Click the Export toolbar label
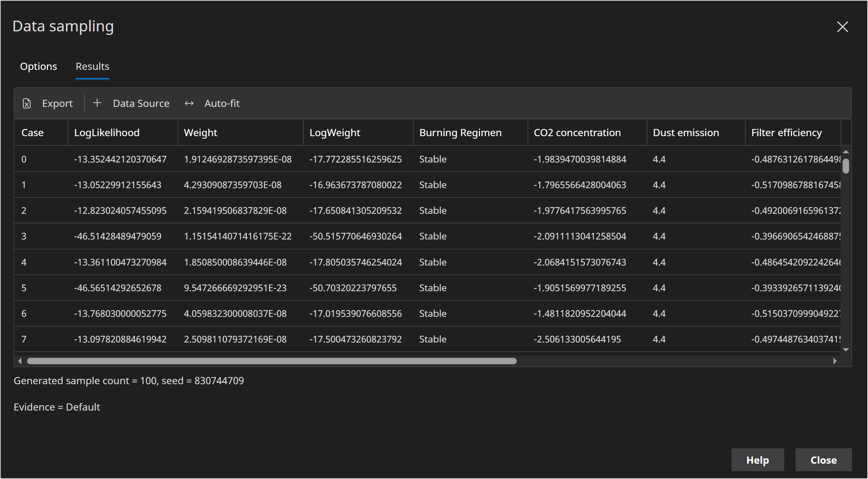This screenshot has width=868, height=479. tap(57, 103)
